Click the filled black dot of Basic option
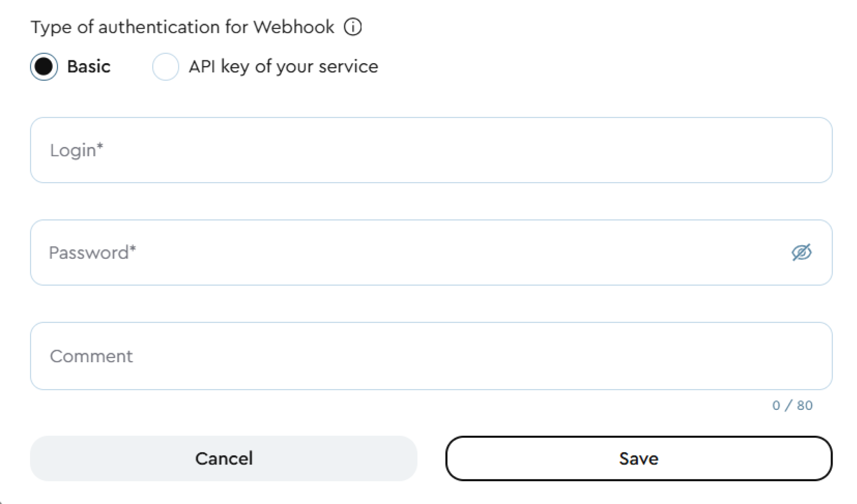The image size is (857, 504). pyautogui.click(x=44, y=66)
